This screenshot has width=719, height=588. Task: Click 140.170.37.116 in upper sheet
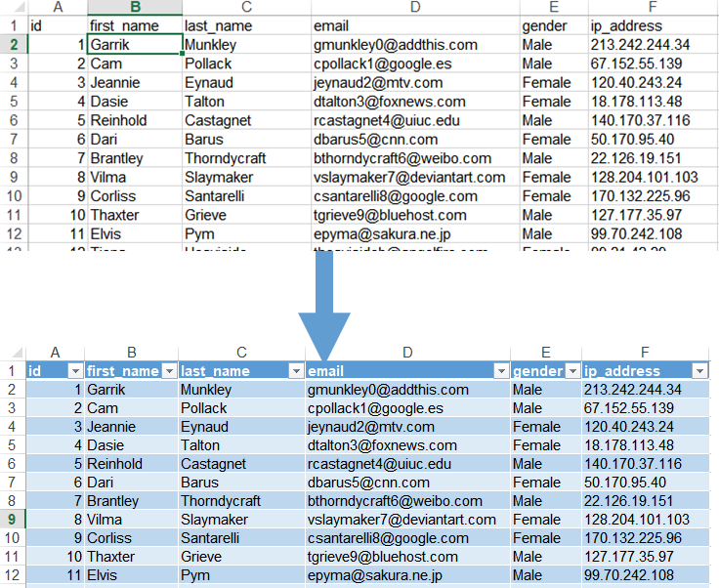[640, 120]
